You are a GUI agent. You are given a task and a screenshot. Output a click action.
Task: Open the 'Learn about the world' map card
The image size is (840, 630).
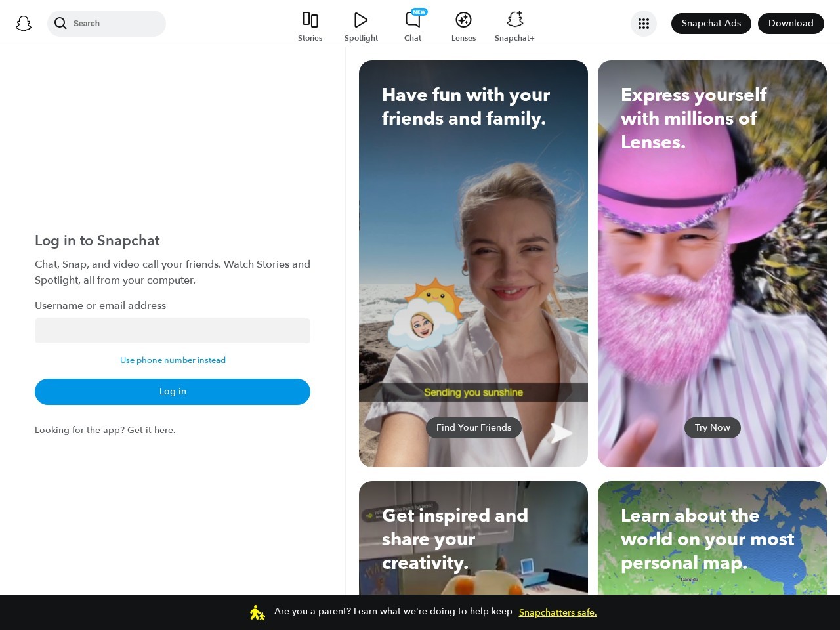(712, 538)
